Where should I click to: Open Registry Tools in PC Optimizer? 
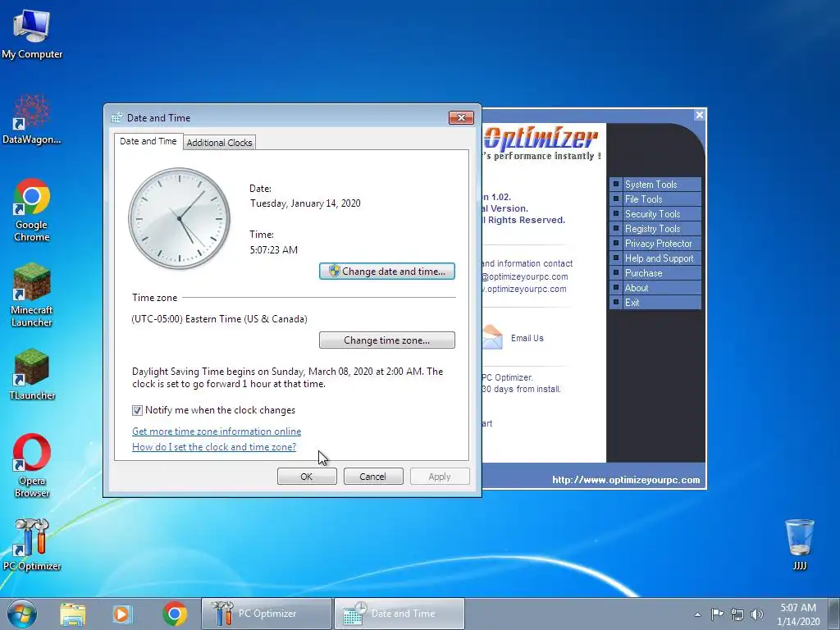(x=655, y=229)
